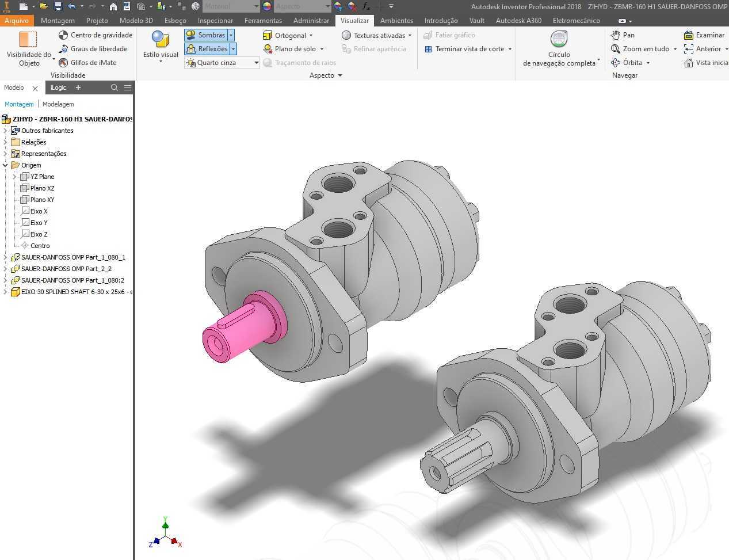
Task: Switch to the iLogic browser tab
Action: coord(58,87)
